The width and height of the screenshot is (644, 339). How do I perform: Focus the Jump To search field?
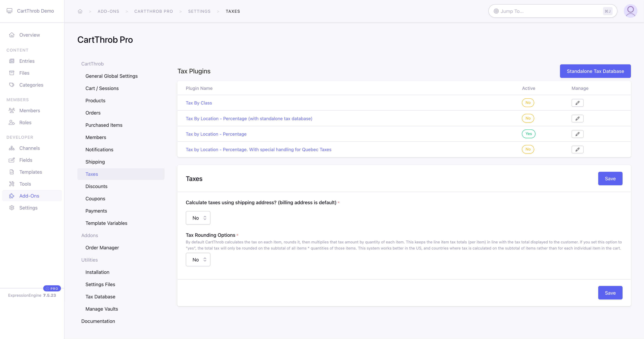pyautogui.click(x=553, y=11)
